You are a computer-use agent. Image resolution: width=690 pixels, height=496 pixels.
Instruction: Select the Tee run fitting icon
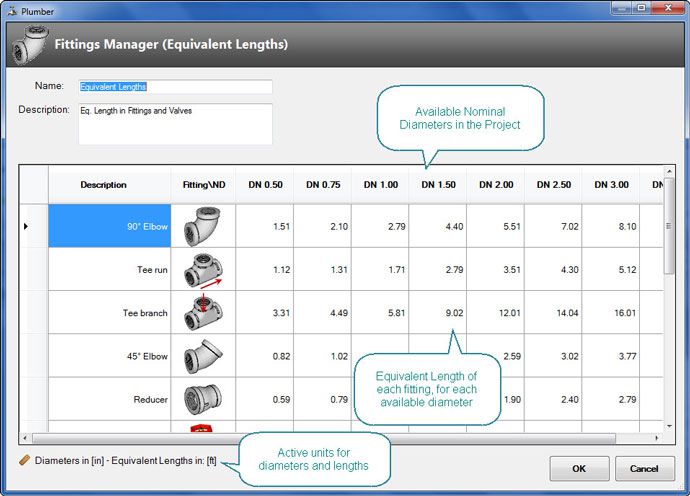click(x=204, y=270)
